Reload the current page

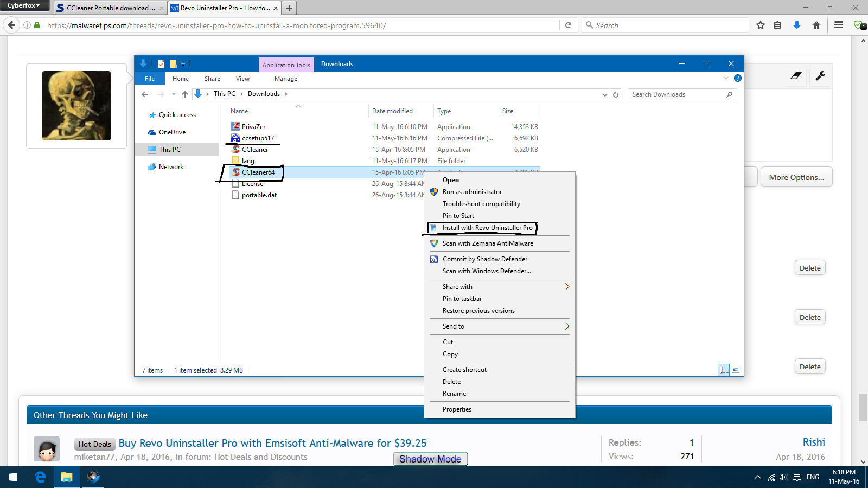point(568,25)
